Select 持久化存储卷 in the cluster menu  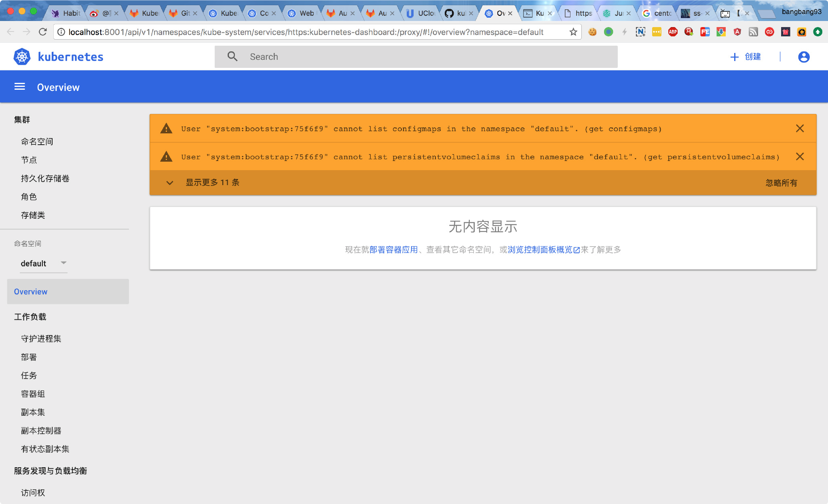pos(45,178)
